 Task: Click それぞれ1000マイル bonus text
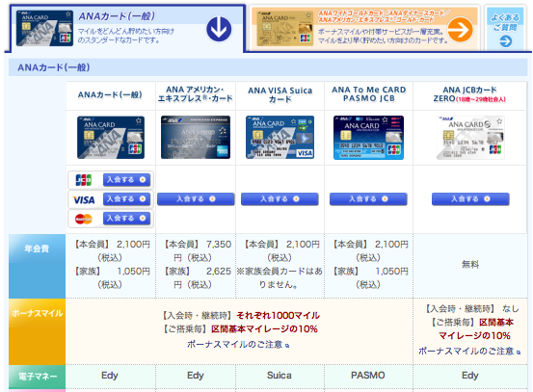coord(278,316)
